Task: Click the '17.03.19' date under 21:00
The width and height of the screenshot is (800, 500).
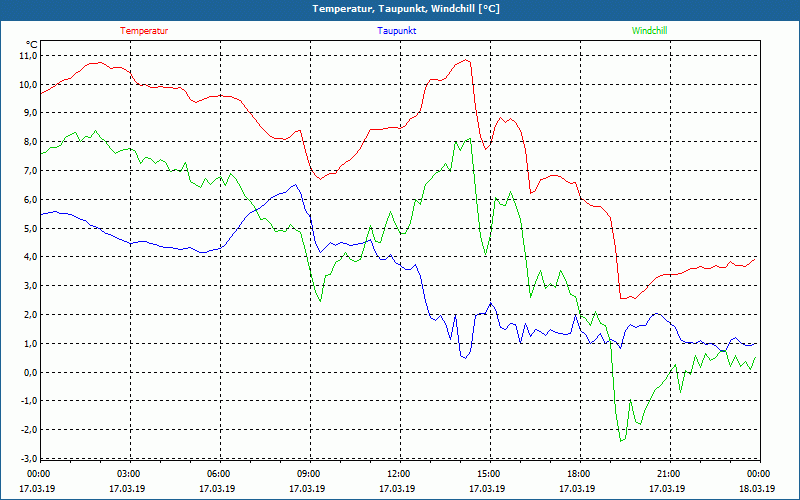Action: coord(667,488)
